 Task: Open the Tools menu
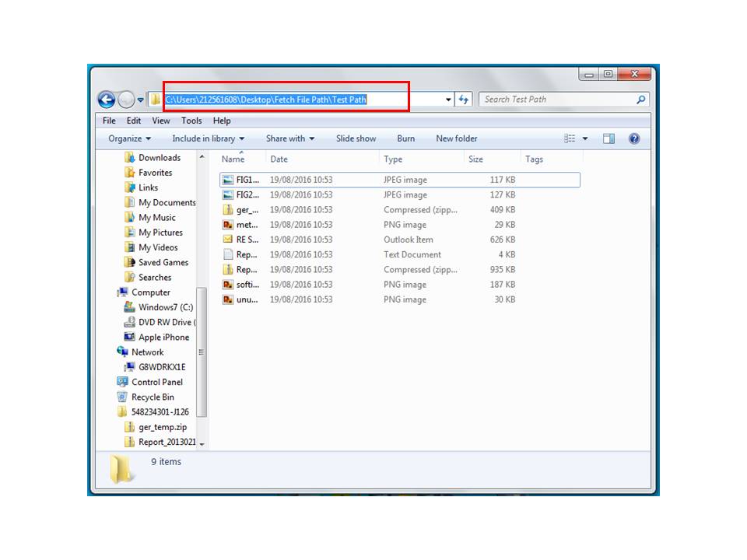[191, 121]
